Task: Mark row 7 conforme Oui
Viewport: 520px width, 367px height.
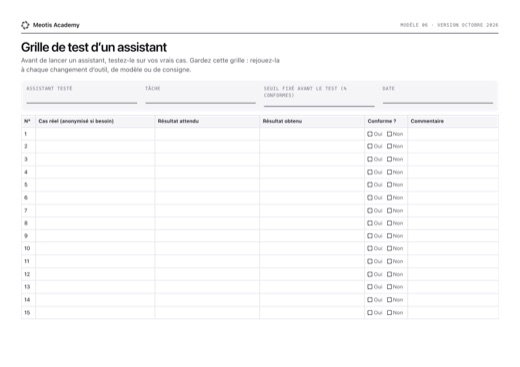Action: coord(370,211)
